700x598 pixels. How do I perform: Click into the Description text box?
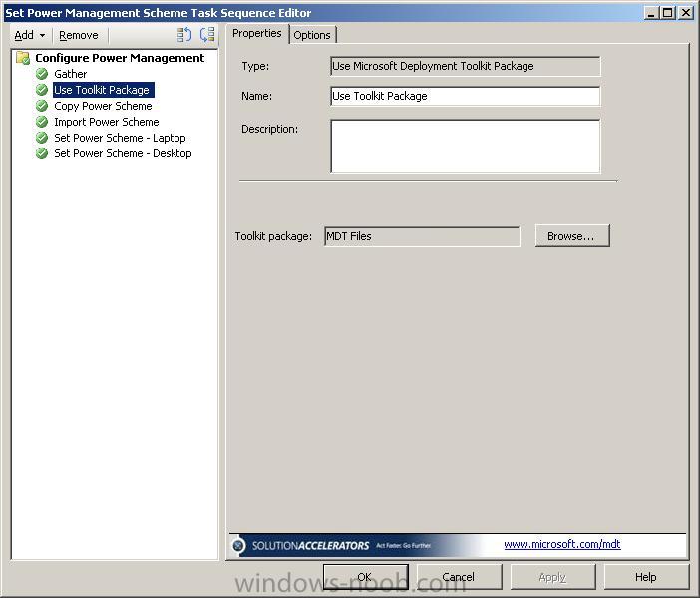point(466,147)
